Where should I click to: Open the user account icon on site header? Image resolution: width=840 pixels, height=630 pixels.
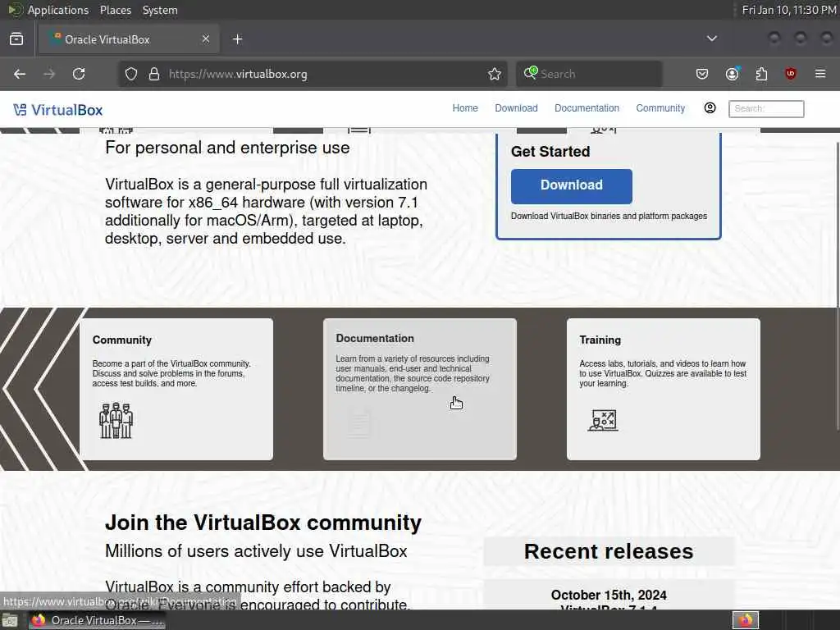[x=710, y=108]
